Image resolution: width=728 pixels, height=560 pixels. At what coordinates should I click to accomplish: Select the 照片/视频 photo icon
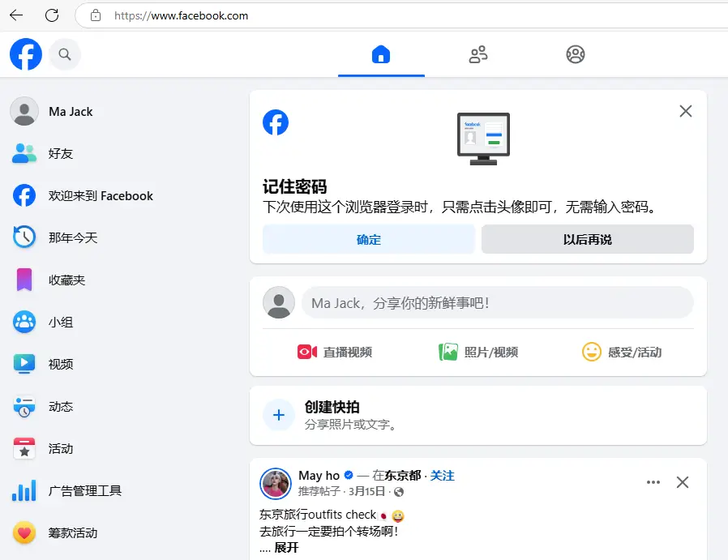pos(448,352)
